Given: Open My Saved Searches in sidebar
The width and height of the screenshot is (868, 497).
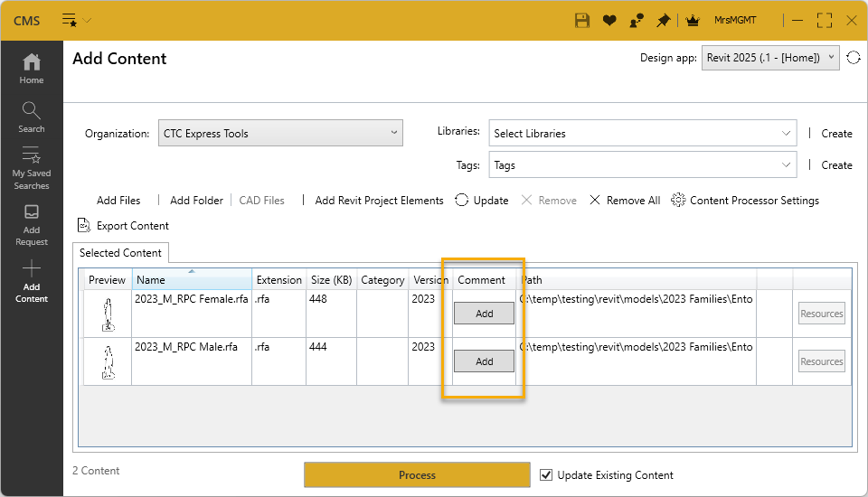Looking at the screenshot, I should [x=32, y=168].
